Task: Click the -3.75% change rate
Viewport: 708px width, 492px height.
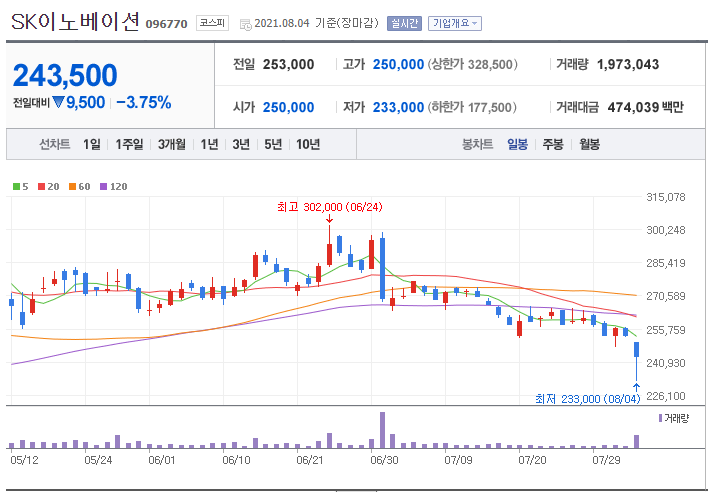Action: [144, 103]
